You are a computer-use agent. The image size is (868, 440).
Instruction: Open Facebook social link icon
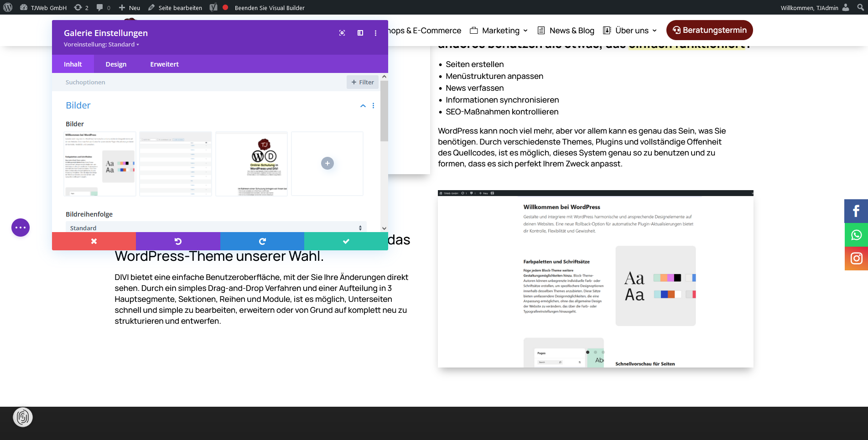tap(856, 211)
